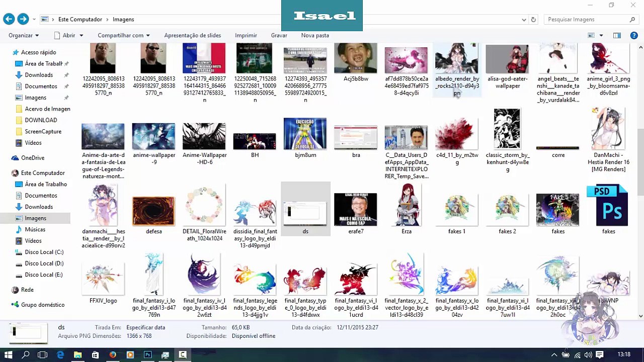This screenshot has height=362, width=644.
Task: Open File Explorer from the taskbar
Action: click(77, 354)
